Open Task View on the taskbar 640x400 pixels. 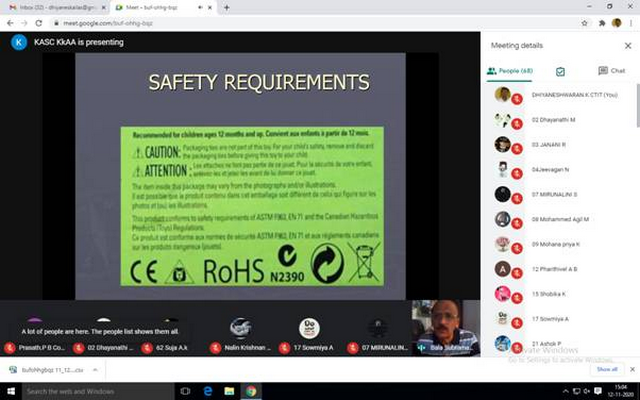click(185, 391)
